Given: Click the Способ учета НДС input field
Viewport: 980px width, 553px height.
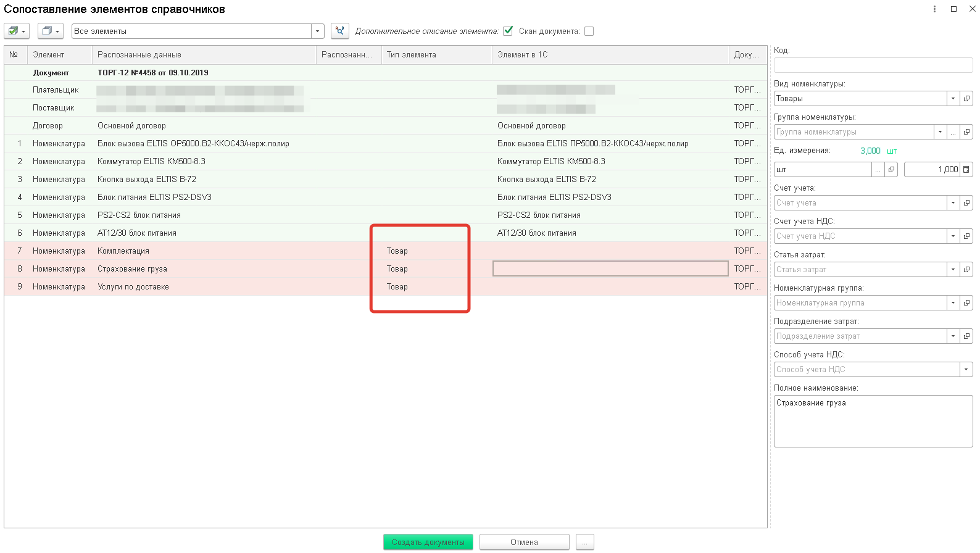Looking at the screenshot, I should 867,370.
